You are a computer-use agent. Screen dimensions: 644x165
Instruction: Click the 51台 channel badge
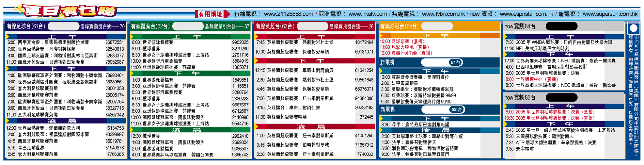pos(455,62)
